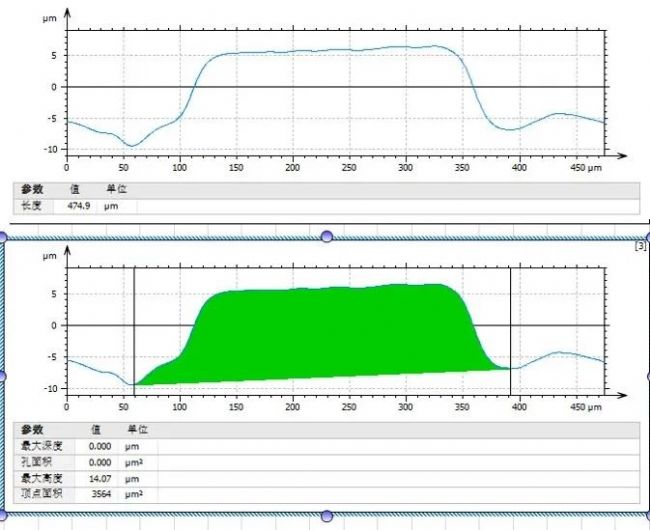Select the left vertical cursor line near 60 µm
This screenshot has height=530, width=650.
pyautogui.click(x=134, y=332)
